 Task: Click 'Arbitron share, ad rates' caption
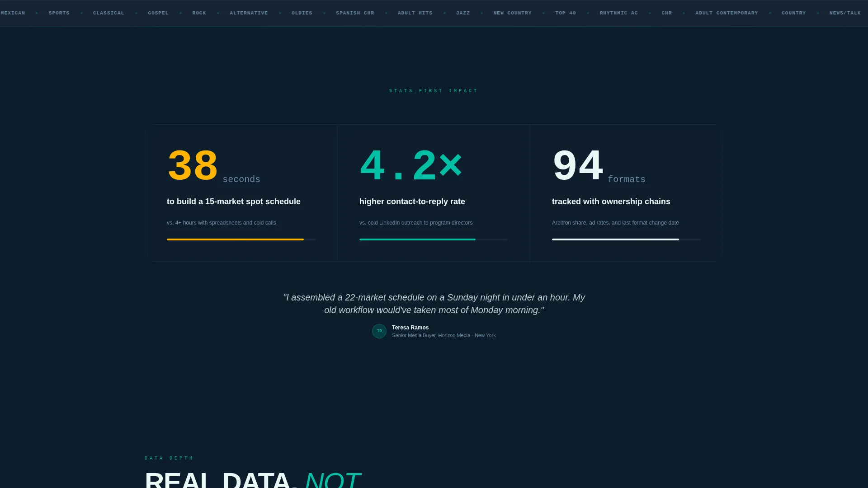pyautogui.click(x=615, y=223)
